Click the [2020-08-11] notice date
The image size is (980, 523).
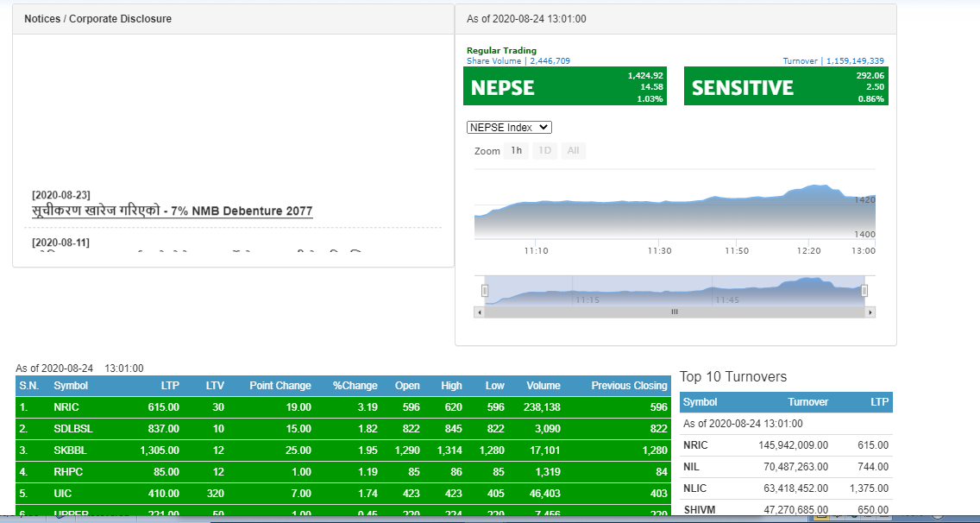[x=60, y=243]
